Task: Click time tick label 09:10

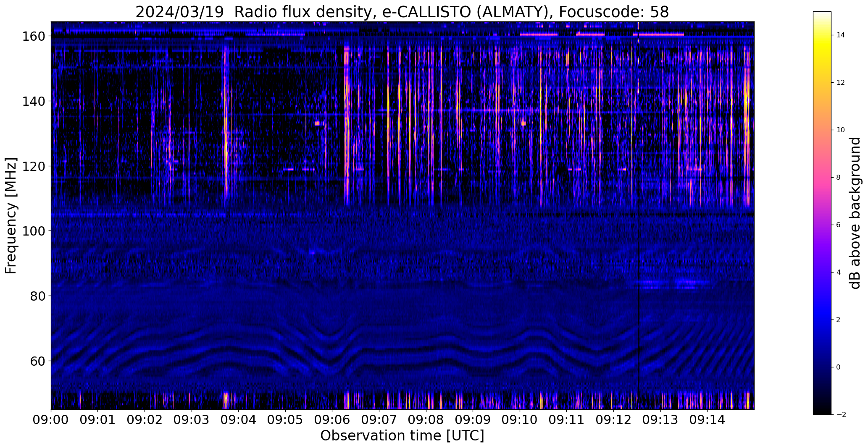Action: click(520, 420)
